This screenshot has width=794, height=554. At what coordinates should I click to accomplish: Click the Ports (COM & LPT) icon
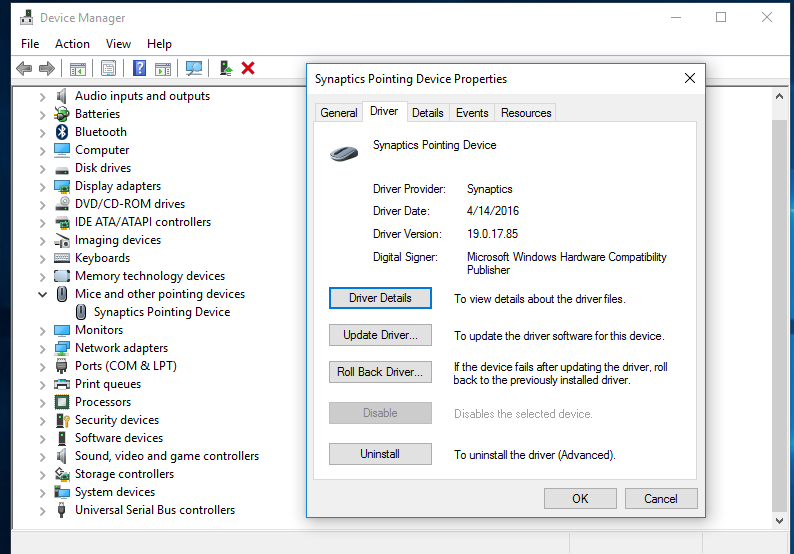61,366
